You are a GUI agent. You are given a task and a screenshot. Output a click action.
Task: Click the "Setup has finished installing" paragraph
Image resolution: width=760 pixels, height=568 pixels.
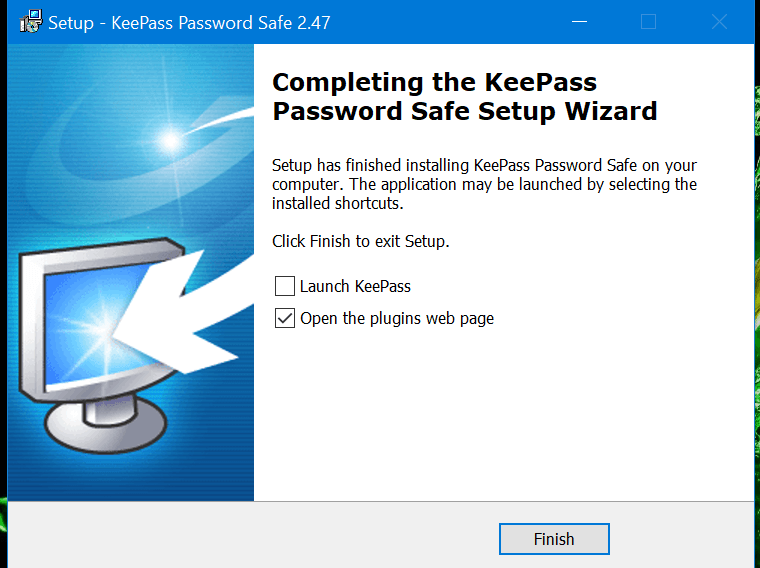click(484, 184)
